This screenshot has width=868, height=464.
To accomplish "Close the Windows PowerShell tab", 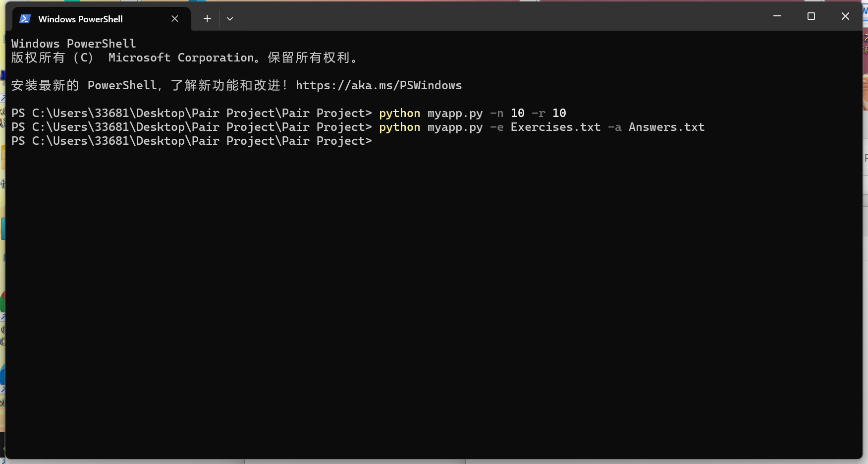I will coord(175,19).
